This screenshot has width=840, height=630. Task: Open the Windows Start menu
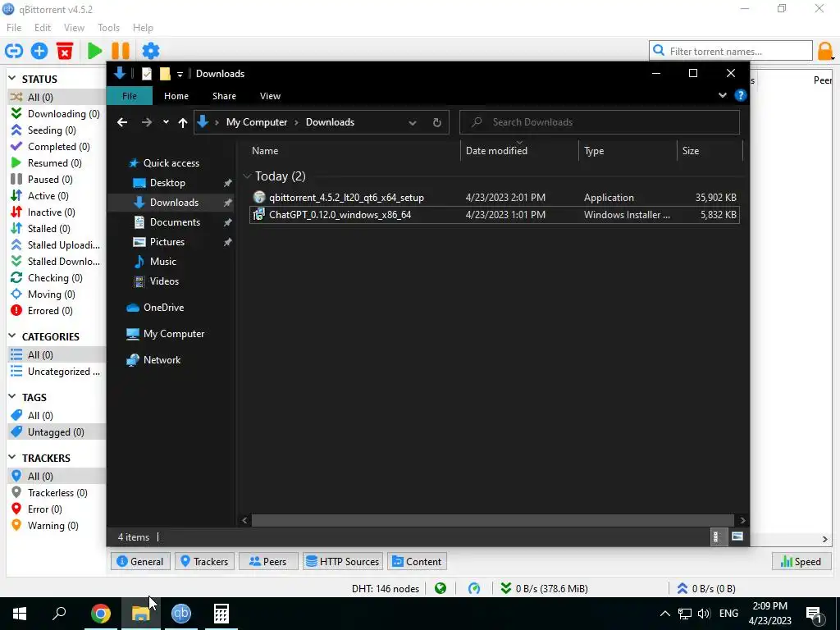click(x=20, y=614)
